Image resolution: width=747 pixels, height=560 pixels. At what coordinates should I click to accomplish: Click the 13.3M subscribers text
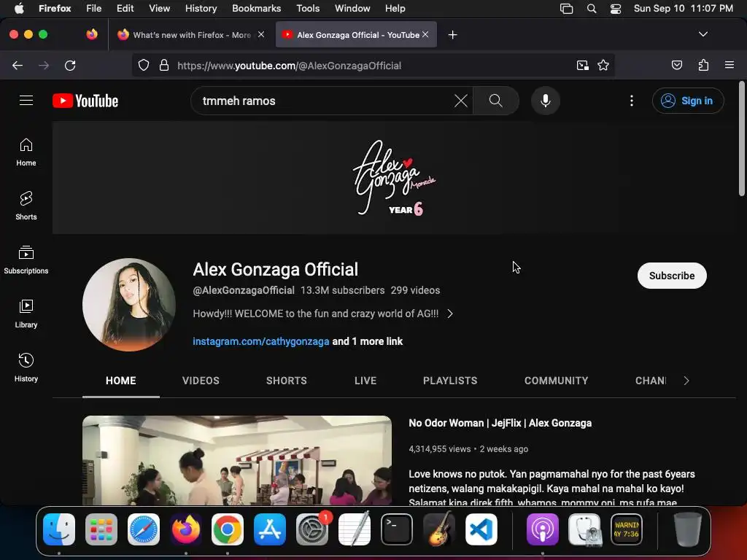(342, 290)
